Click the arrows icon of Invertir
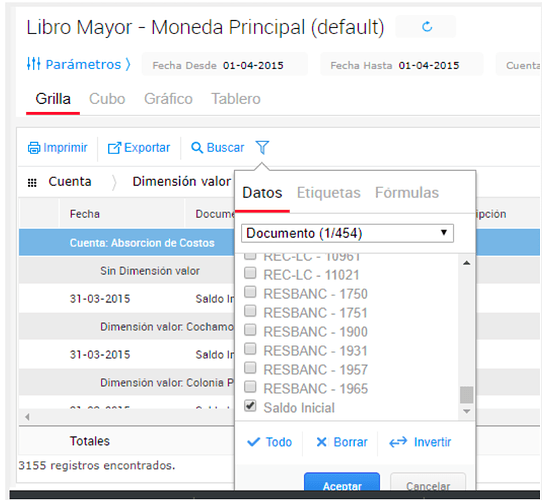 (x=398, y=442)
